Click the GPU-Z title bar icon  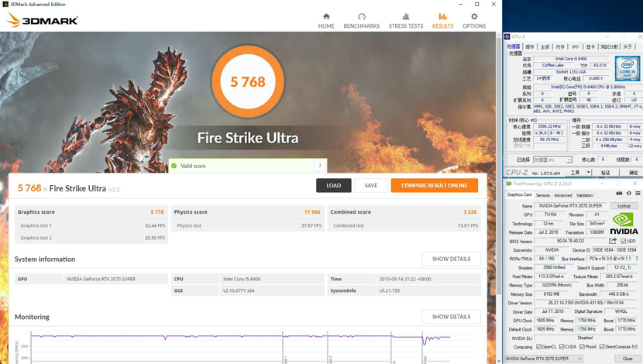(508, 184)
